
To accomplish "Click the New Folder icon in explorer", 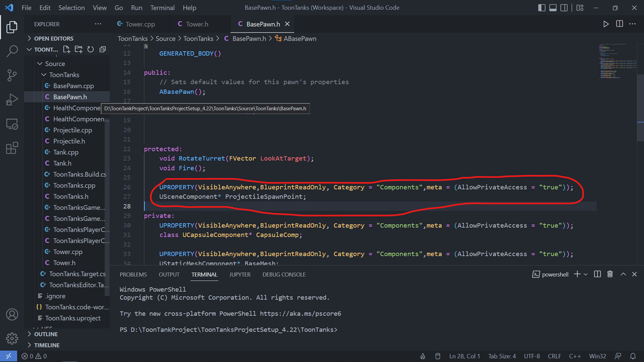I will point(78,49).
